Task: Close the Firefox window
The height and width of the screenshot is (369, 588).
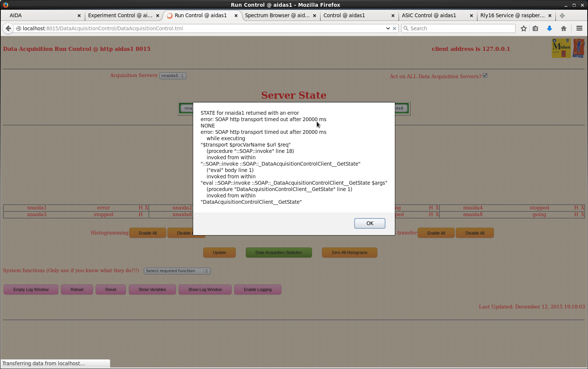Action: [582, 5]
